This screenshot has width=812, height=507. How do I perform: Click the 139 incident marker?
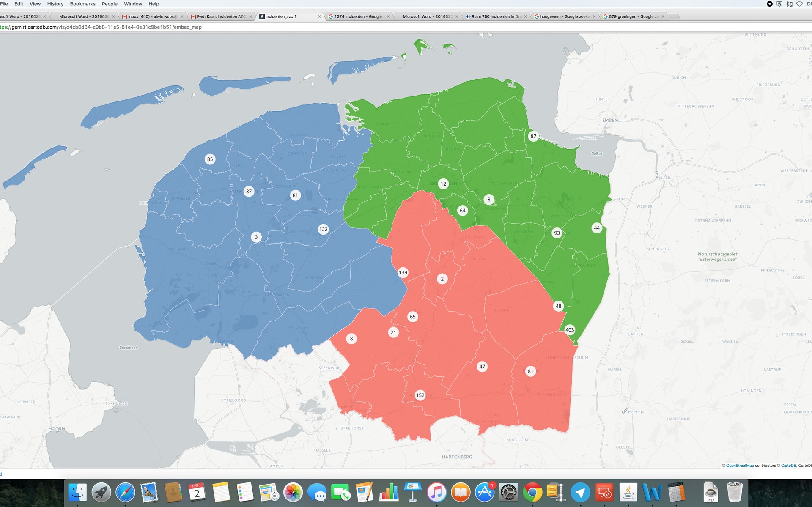tap(403, 272)
